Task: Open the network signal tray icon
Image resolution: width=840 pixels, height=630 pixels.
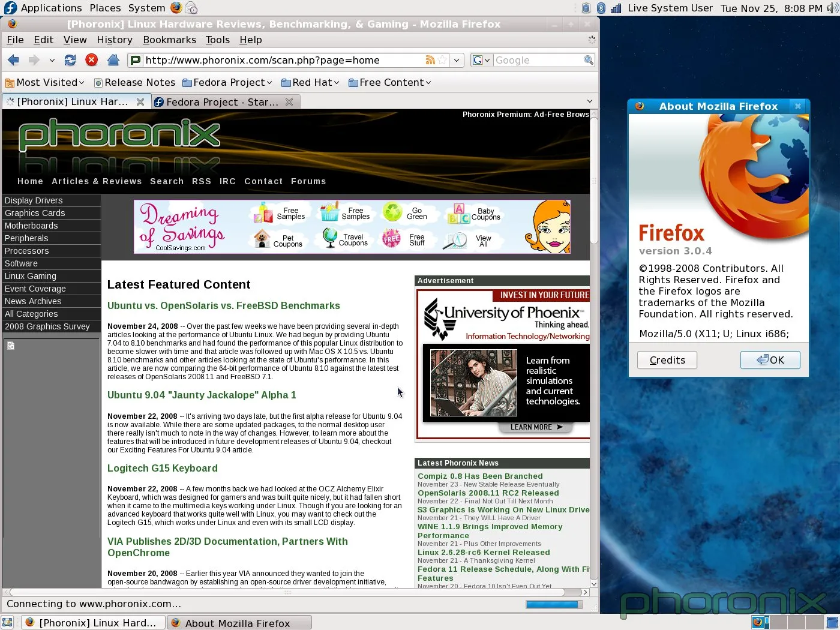Action: [x=616, y=8]
